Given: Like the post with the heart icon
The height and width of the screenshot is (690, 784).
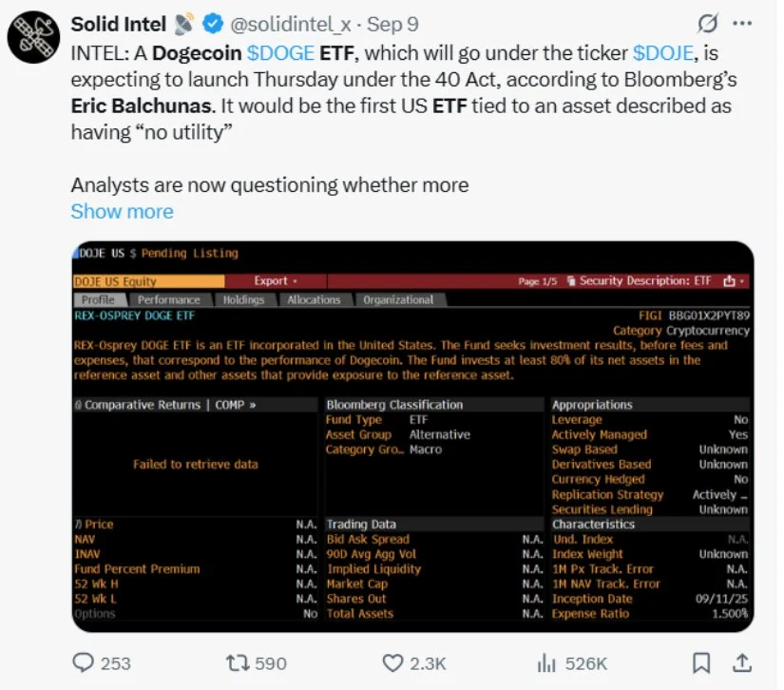Looking at the screenshot, I should [x=392, y=663].
